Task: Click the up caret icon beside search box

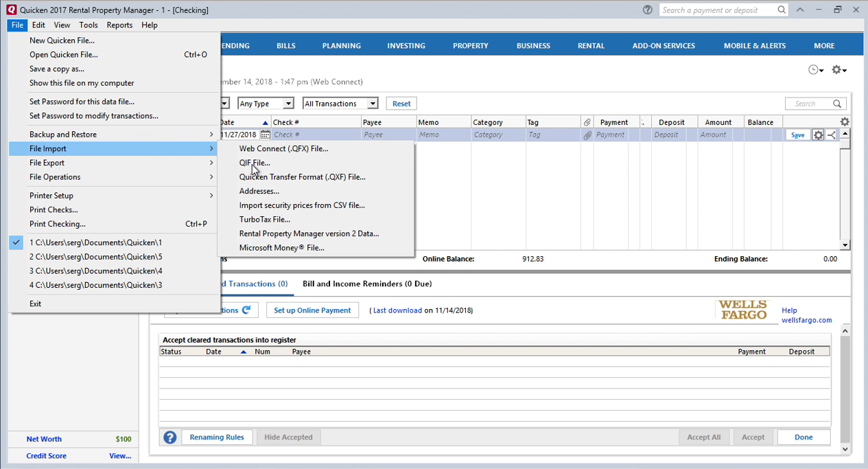Action: 800,10
